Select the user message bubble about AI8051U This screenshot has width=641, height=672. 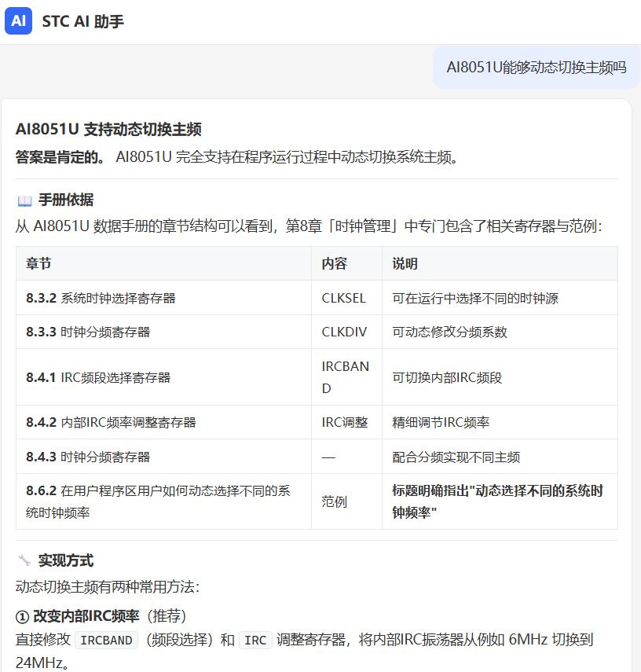(536, 68)
